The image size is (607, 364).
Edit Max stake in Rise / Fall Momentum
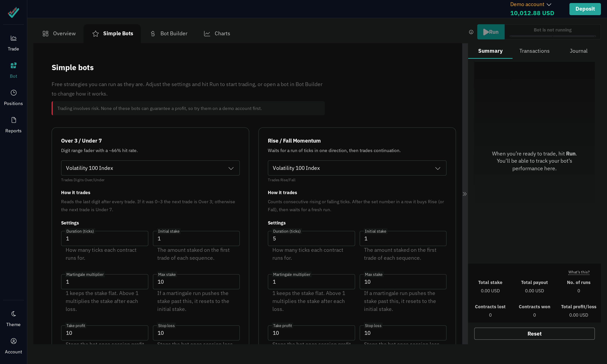pyautogui.click(x=403, y=282)
